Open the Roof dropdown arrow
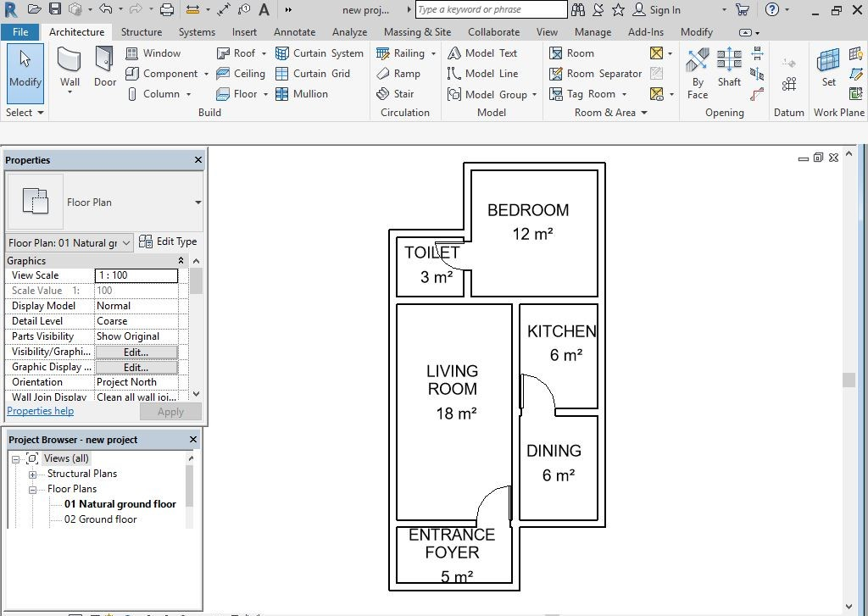The image size is (868, 616). click(x=264, y=53)
